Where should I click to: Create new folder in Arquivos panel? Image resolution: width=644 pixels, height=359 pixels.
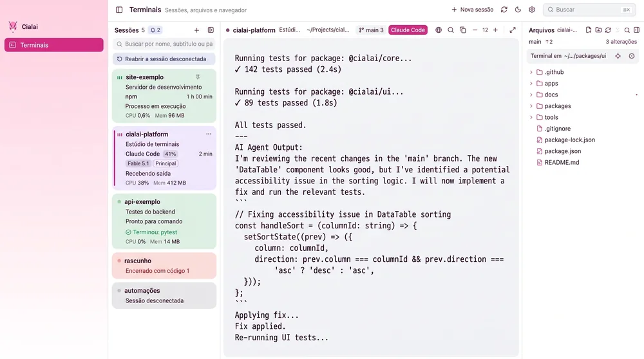coord(598,30)
